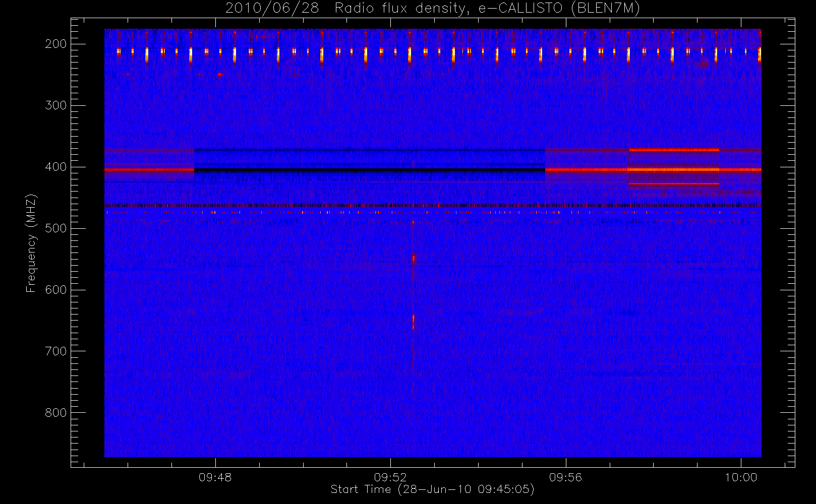Click the red burst spot near 550 MHz
Screen dimensions: 816x504
(x=413, y=259)
